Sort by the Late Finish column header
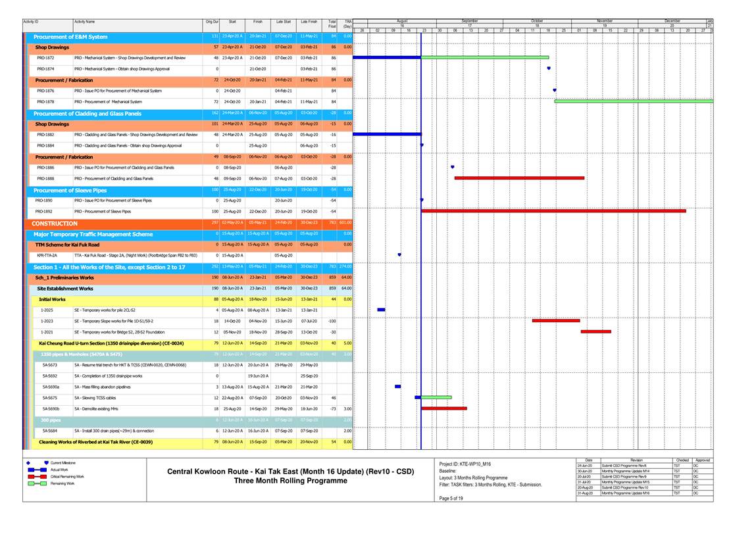This screenshot has width=756, height=534. pos(309,22)
